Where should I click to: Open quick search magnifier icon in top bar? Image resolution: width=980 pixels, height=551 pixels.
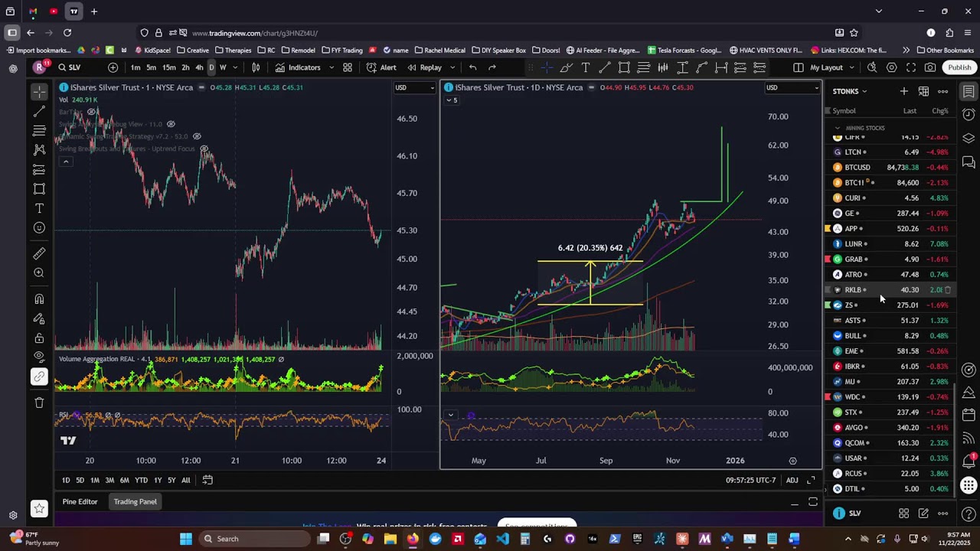coord(872,67)
